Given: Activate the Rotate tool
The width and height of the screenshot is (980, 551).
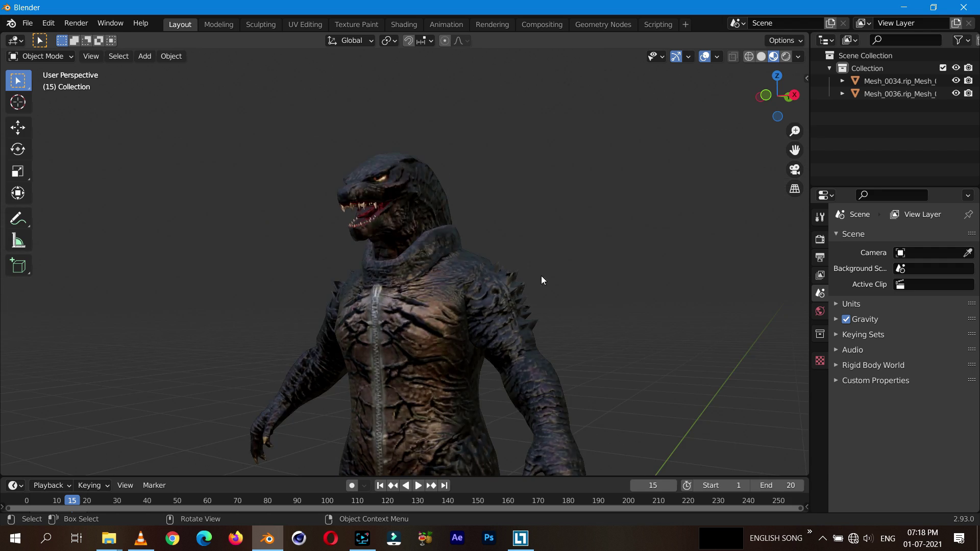Looking at the screenshot, I should tap(18, 149).
